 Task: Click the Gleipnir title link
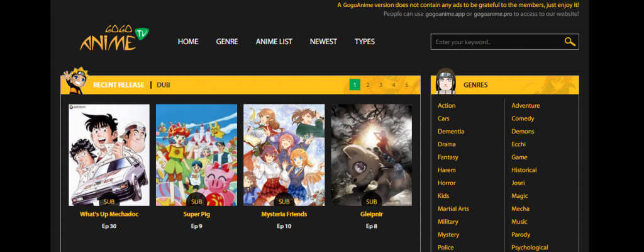(x=371, y=214)
